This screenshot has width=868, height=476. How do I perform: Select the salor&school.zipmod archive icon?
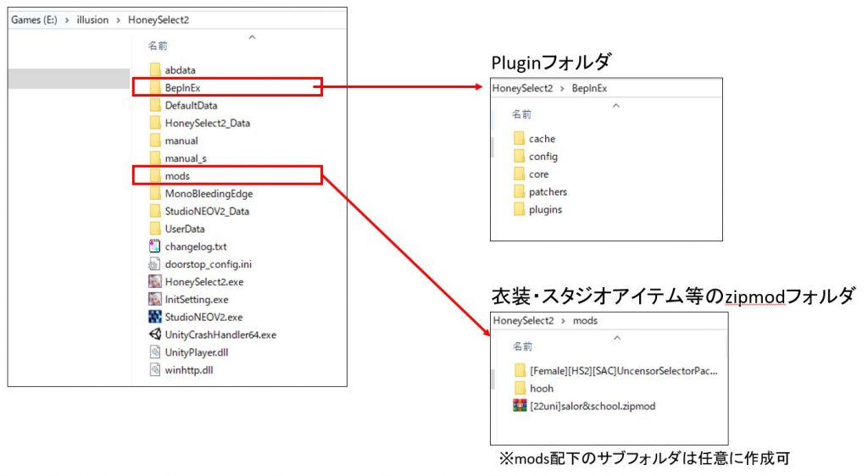coord(520,406)
